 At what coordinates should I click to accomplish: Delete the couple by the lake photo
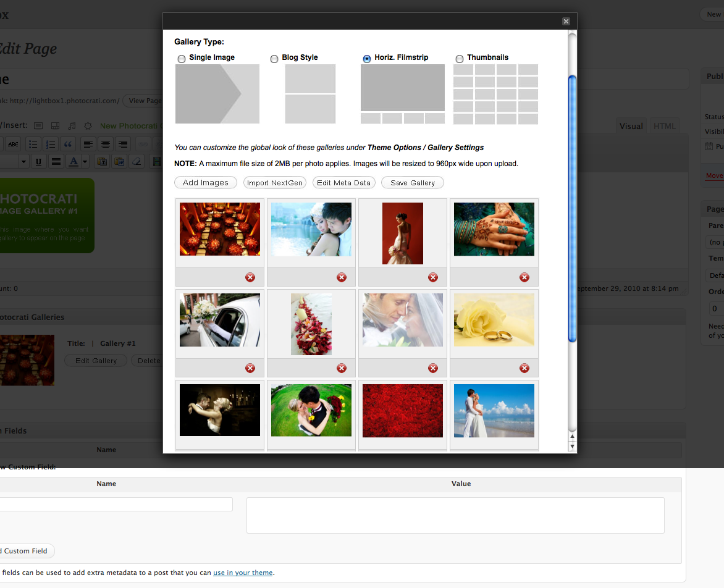tap(341, 277)
